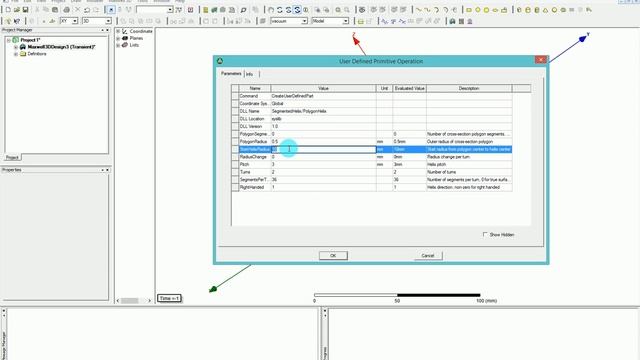Click the Evaluated Value column header
This screenshot has height=360, width=640.
tap(409, 88)
